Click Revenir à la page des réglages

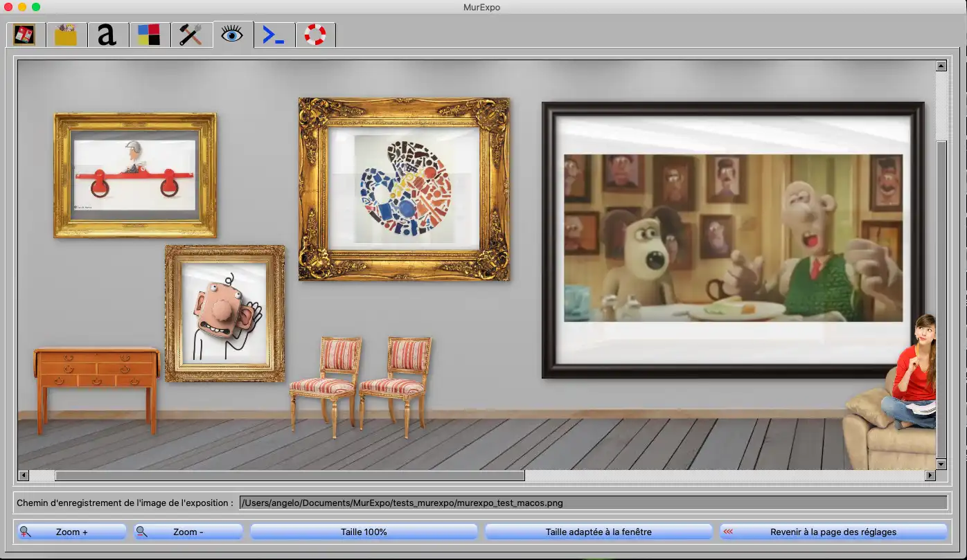pyautogui.click(x=833, y=532)
